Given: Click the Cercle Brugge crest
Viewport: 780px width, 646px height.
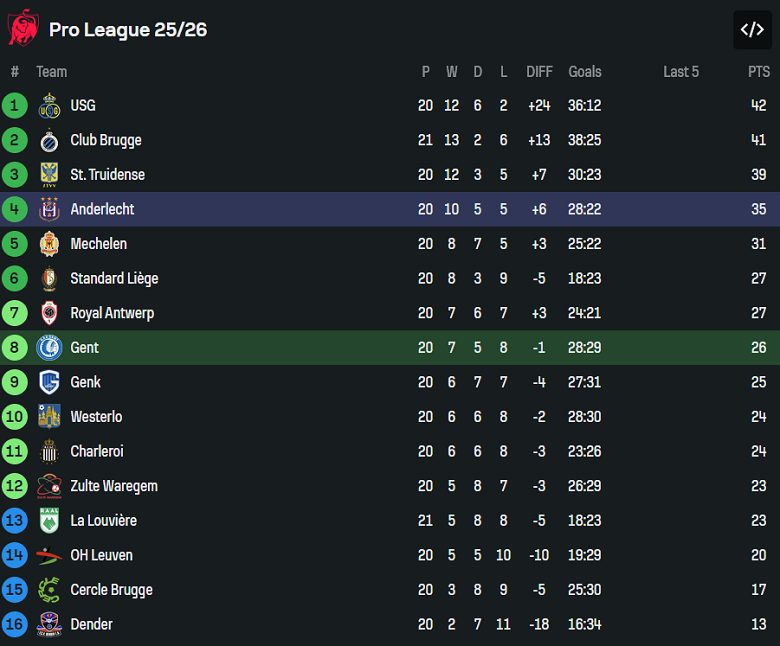Looking at the screenshot, I should (49, 590).
